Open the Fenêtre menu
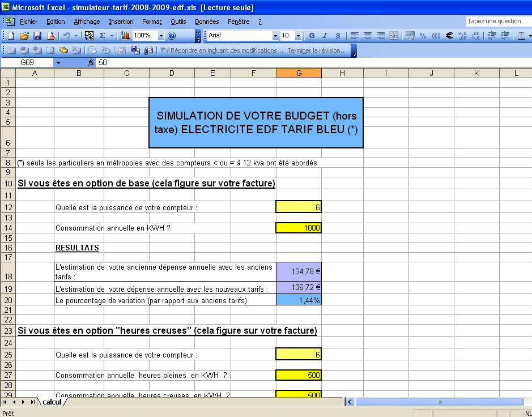Image resolution: width=532 pixels, height=417 pixels. pos(239,22)
